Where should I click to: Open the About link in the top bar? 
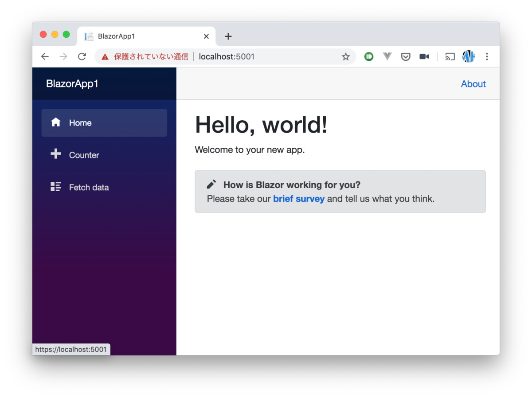(473, 84)
